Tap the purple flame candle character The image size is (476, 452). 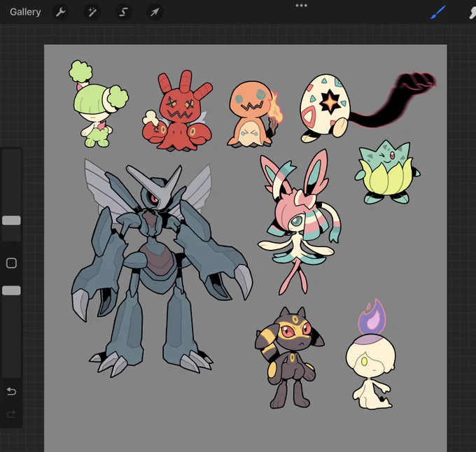point(371,355)
